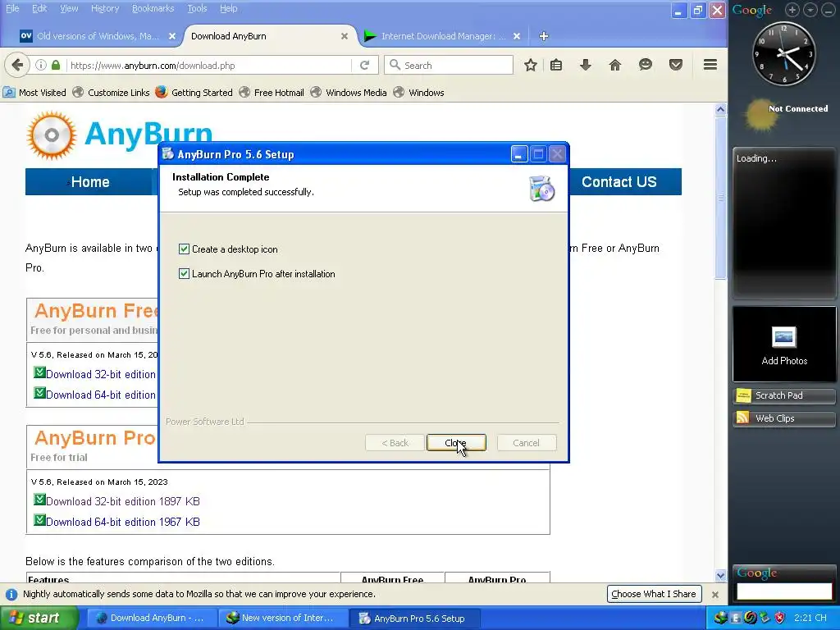Open the Firefox hamburger menu

(x=710, y=66)
